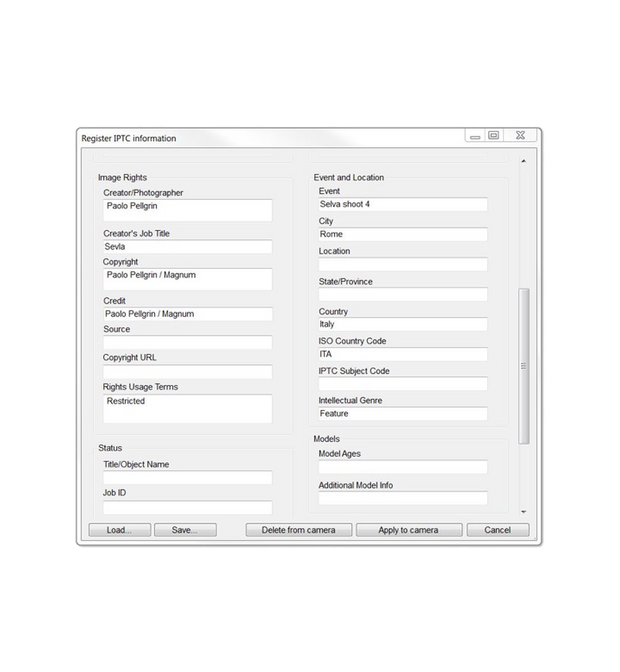Select the Copyright text field
Image resolution: width=620 pixels, height=672 pixels.
tap(188, 279)
